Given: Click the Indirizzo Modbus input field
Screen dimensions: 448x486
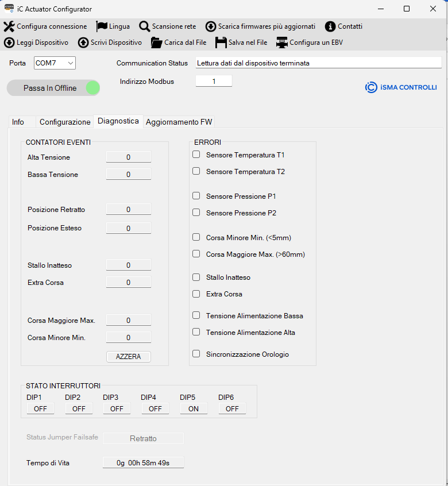Looking at the screenshot, I should [214, 82].
